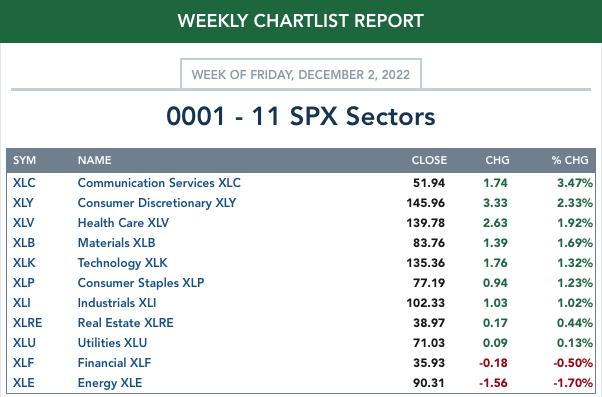Sort table by SYM column header
Image resolution: width=602 pixels, height=397 pixels.
24,160
